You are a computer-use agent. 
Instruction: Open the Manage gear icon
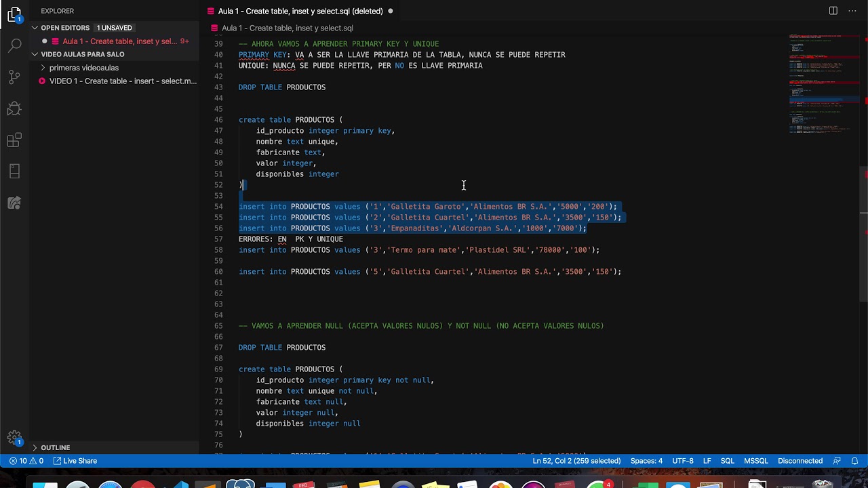[14, 438]
